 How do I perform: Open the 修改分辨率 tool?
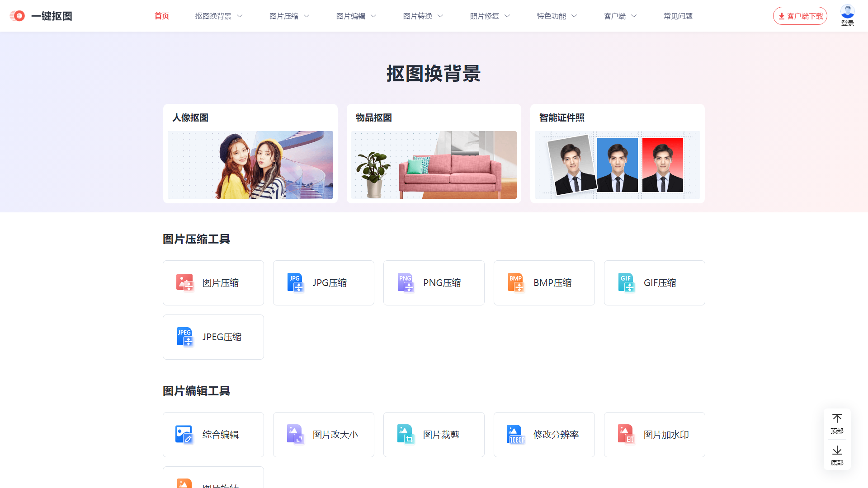coord(544,434)
